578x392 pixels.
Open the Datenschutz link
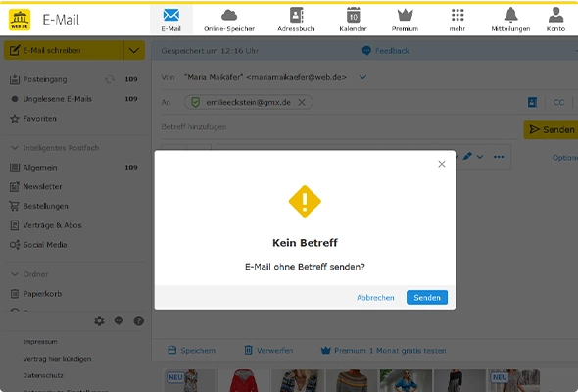[x=43, y=375]
